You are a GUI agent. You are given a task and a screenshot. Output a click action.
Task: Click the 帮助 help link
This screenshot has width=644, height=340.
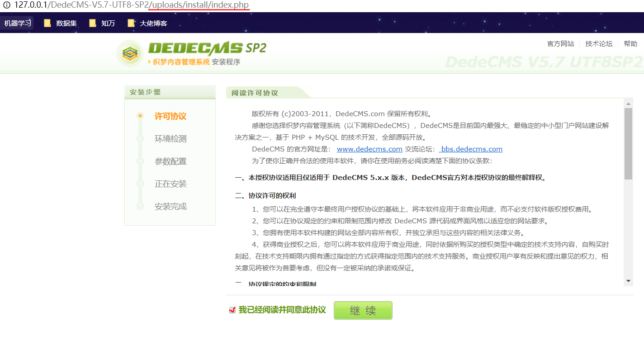point(630,43)
